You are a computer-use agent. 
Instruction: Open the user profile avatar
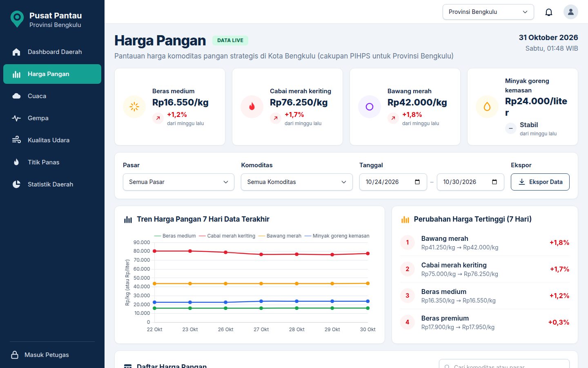pyautogui.click(x=571, y=12)
